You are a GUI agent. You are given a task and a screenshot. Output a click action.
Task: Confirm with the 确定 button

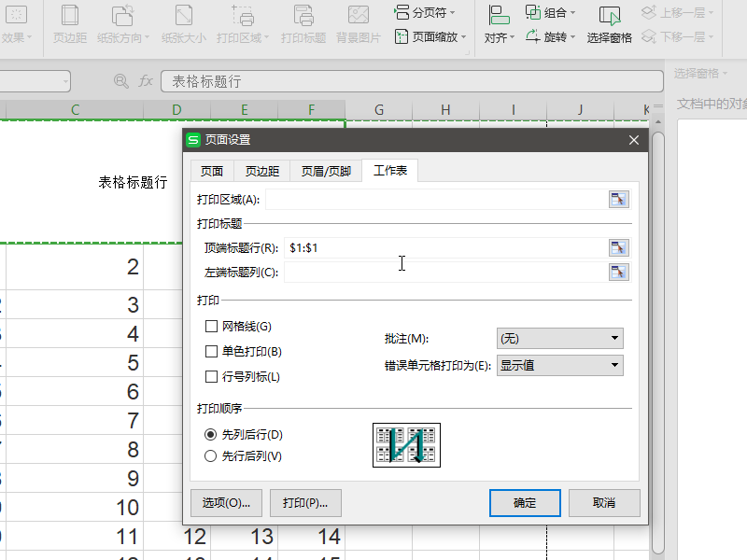pyautogui.click(x=525, y=503)
